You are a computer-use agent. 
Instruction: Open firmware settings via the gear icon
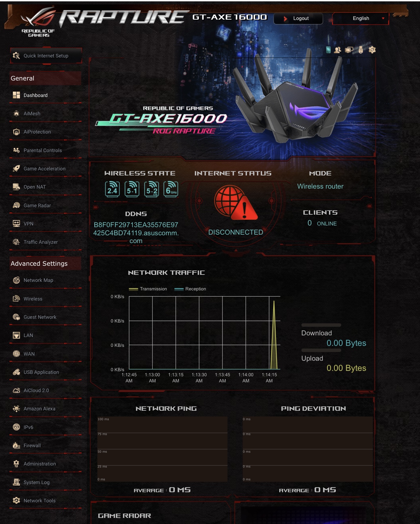click(x=372, y=50)
